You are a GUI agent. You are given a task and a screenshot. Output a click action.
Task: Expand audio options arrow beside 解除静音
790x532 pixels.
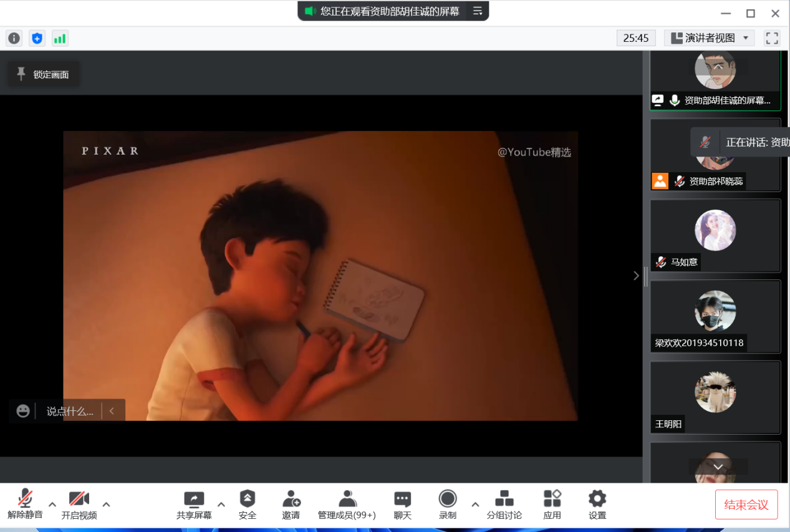[52, 504]
